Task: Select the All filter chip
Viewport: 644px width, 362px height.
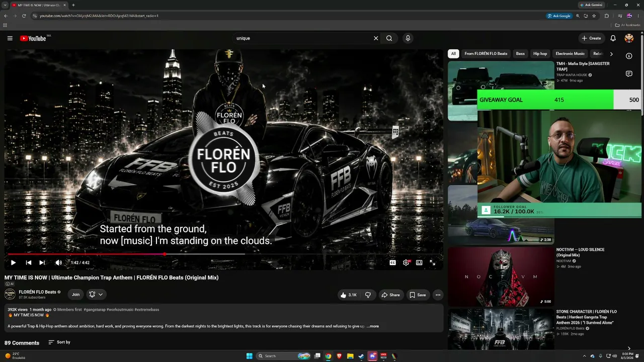Action: pos(453,54)
